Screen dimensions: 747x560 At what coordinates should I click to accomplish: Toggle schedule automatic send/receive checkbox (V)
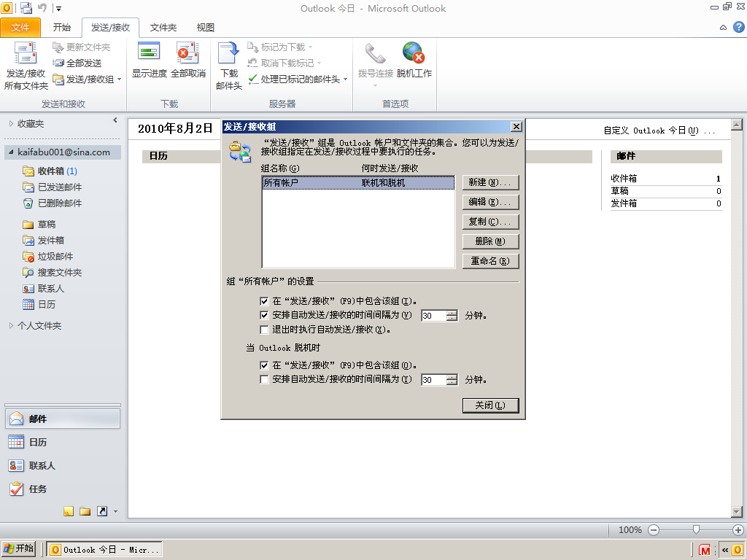(264, 315)
